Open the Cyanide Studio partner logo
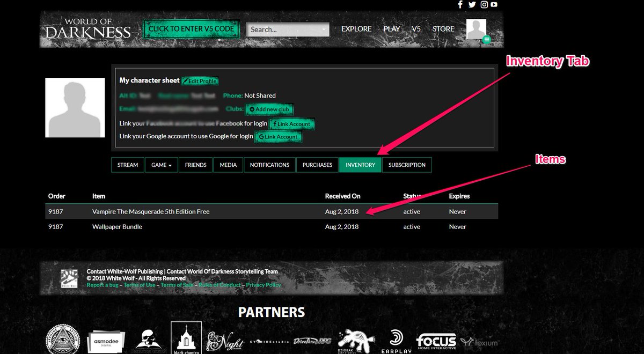The width and height of the screenshot is (644, 354). [x=269, y=342]
